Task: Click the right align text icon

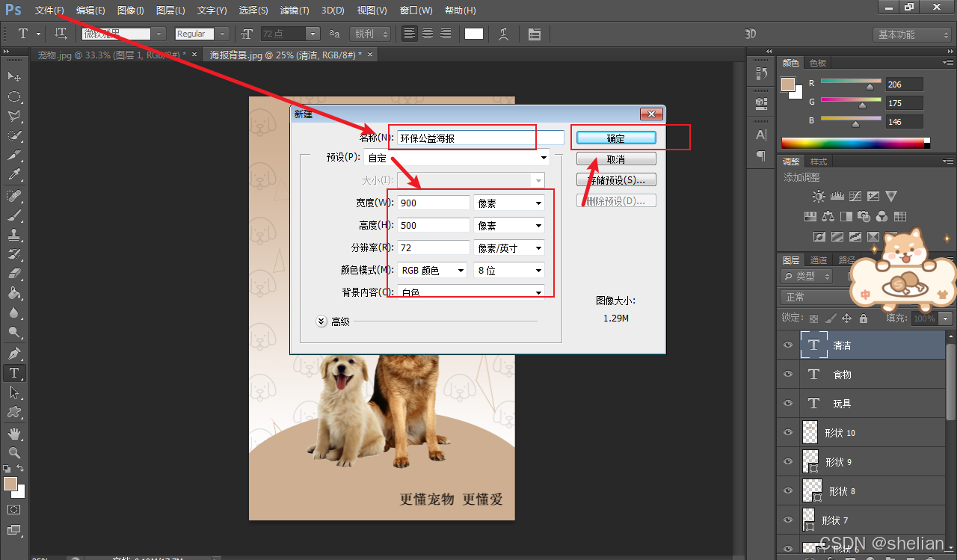Action: (x=446, y=34)
